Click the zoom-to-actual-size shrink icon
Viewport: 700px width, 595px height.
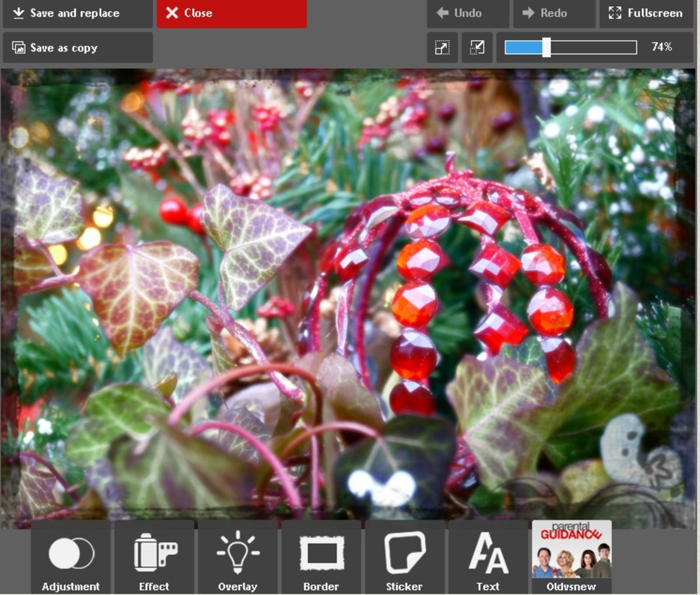[477, 48]
